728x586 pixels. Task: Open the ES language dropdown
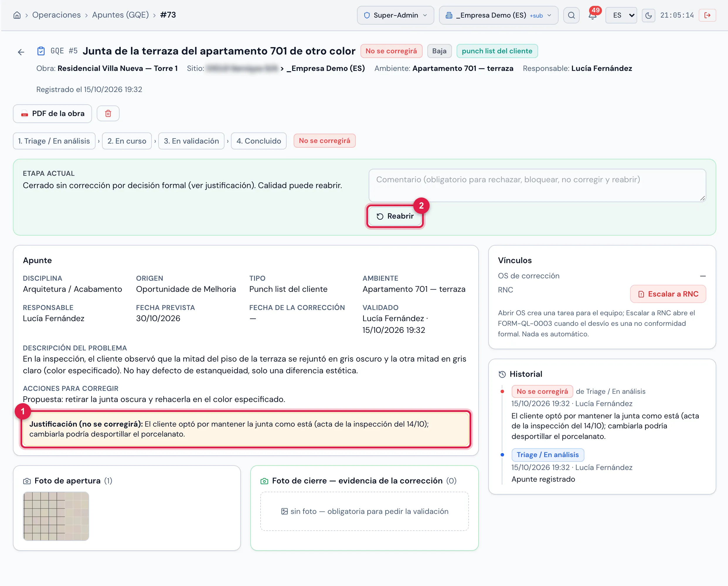(621, 15)
